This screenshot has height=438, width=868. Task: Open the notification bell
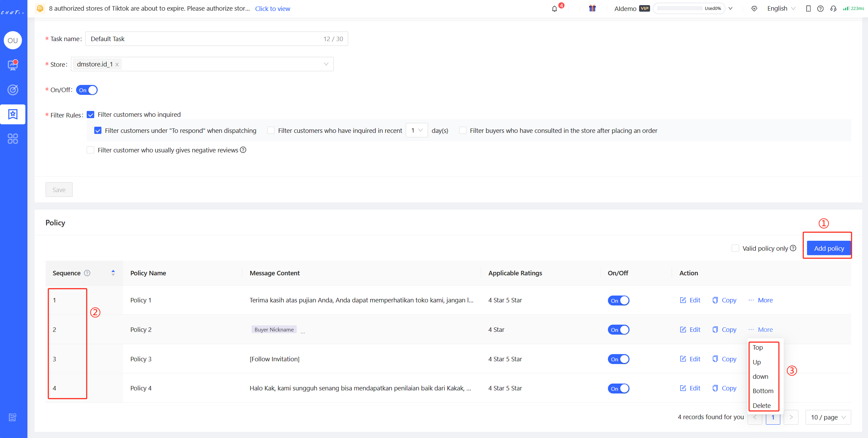[554, 9]
